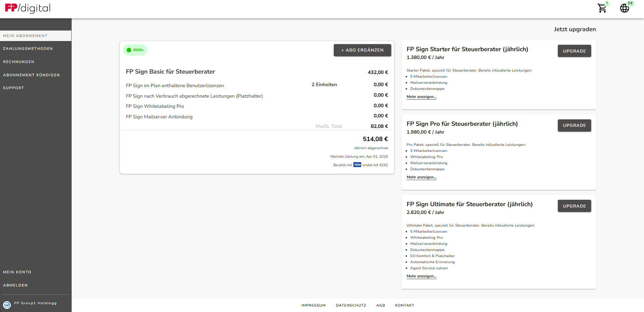
Task: Click EO Komfort & Platzhalter feature
Action: point(432,256)
